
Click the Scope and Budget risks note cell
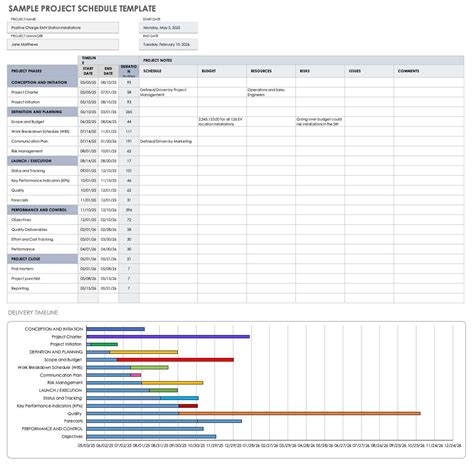point(320,122)
